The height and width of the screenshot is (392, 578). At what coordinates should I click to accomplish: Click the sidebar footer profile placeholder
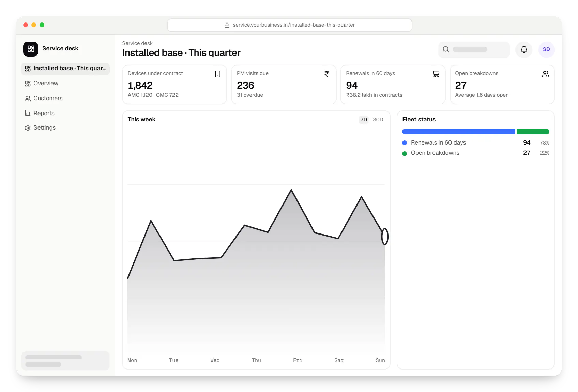point(65,361)
